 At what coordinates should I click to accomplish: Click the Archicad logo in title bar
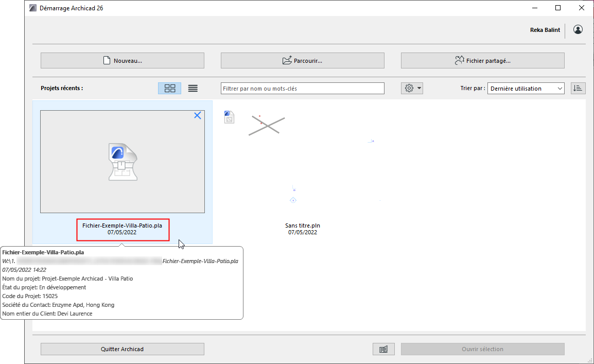click(x=33, y=8)
